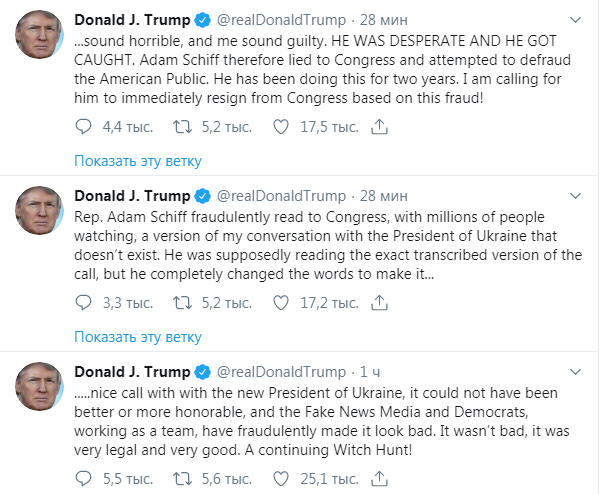Screen dimensions: 602x494
Task: Share the first tweet via share icon
Action: click(x=379, y=127)
